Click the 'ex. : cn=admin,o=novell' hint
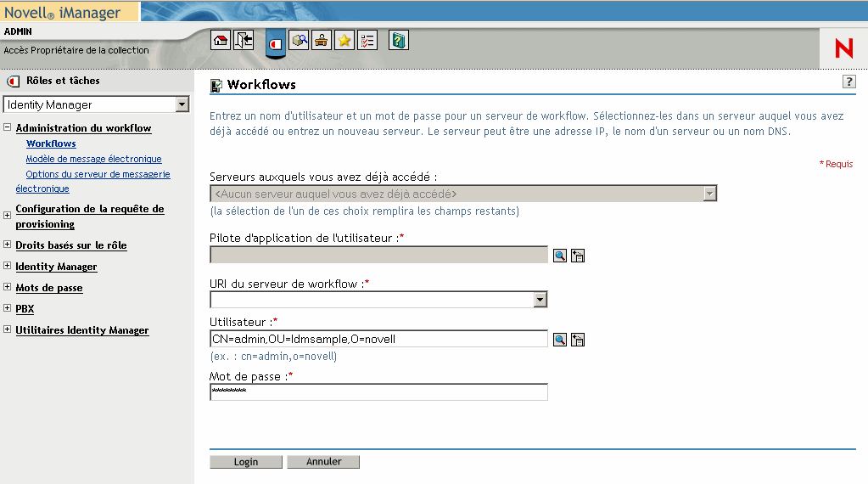The height and width of the screenshot is (484, 868). (273, 356)
